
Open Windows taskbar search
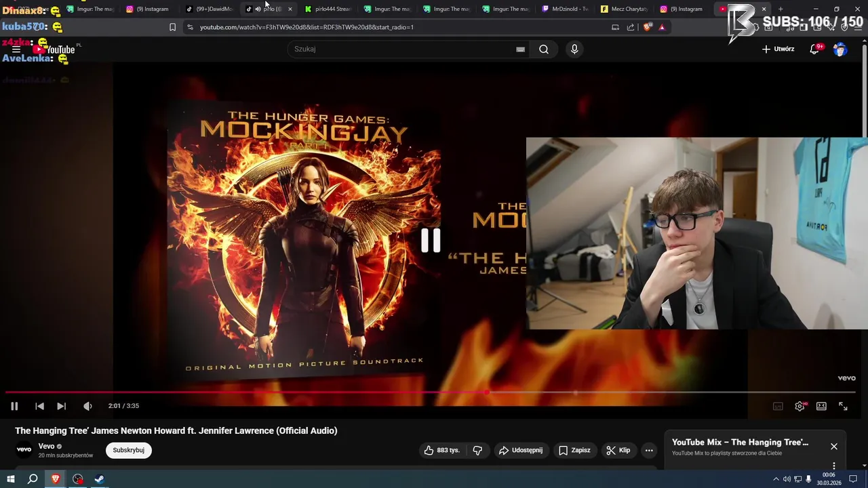tap(33, 479)
